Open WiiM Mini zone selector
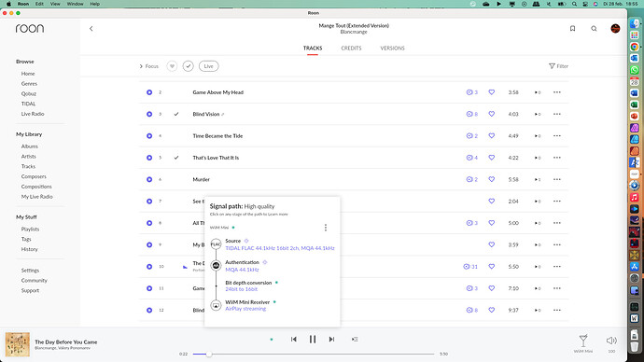Image resolution: width=644 pixels, height=362 pixels. pos(583,343)
